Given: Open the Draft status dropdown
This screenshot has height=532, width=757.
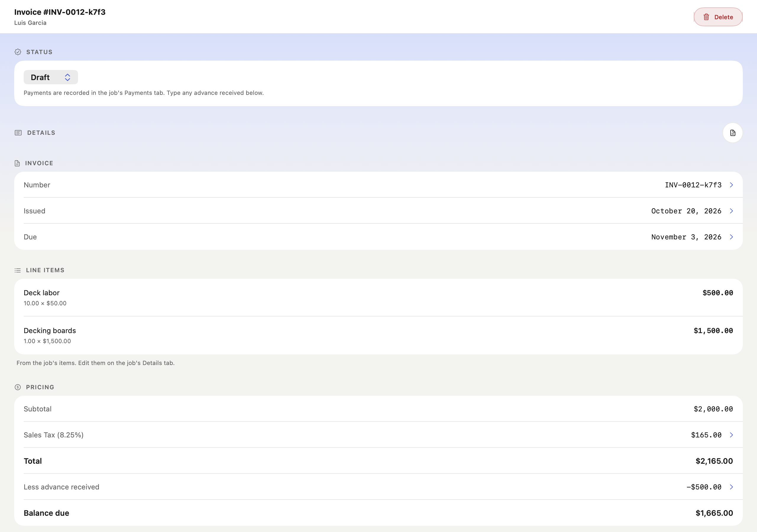Looking at the screenshot, I should click(x=51, y=77).
